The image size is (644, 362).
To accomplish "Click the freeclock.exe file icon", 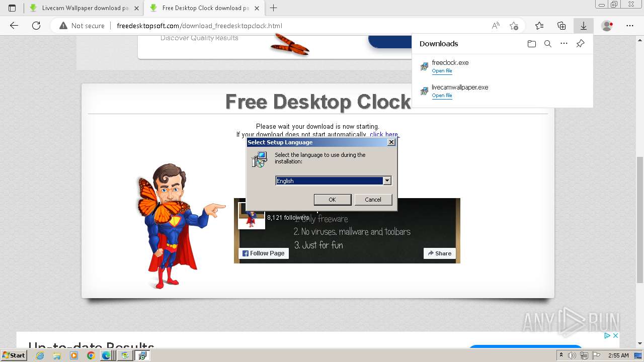I will (x=424, y=66).
